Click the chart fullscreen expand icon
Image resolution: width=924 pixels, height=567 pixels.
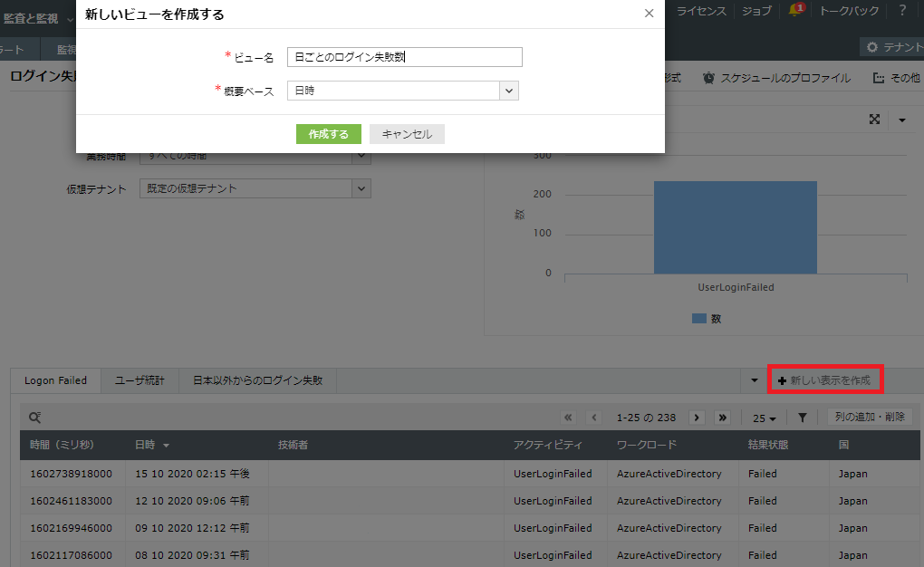(x=875, y=120)
